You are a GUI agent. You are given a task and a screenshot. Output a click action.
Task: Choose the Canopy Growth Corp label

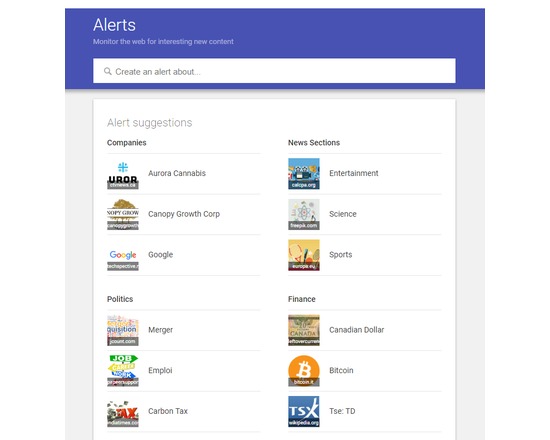(184, 214)
